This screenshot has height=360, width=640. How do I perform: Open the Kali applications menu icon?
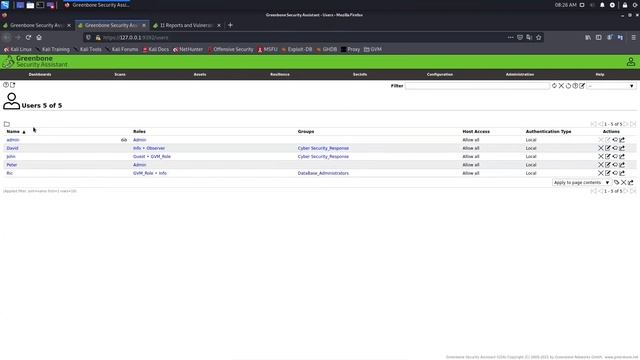[x=5, y=5]
